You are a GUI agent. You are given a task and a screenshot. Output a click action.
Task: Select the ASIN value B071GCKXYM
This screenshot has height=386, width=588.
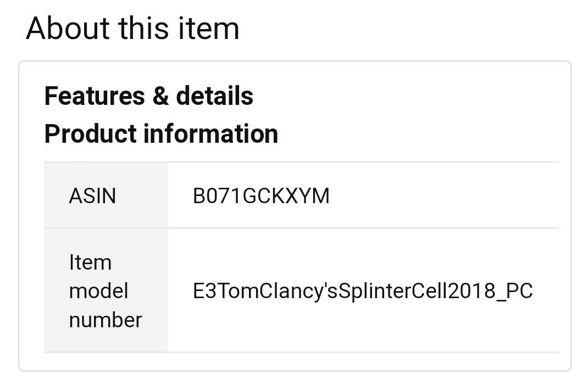click(261, 195)
